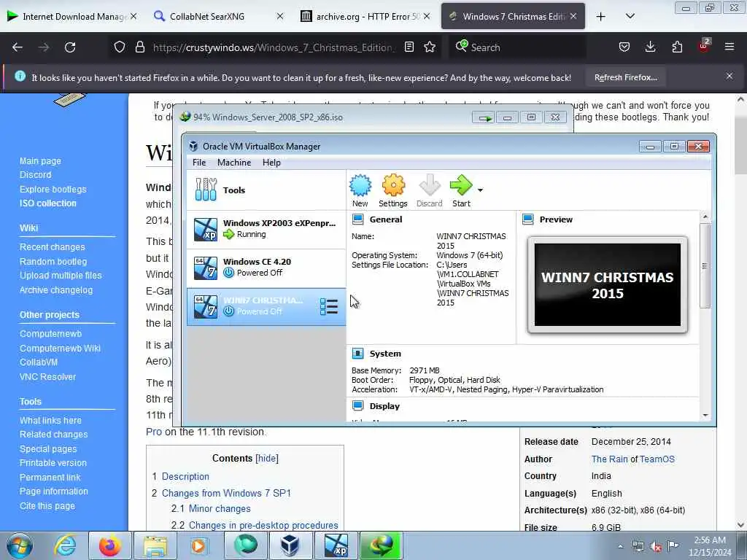Image resolution: width=747 pixels, height=560 pixels.
Task: Dismiss the Firefox refresh notification bar
Action: [729, 76]
